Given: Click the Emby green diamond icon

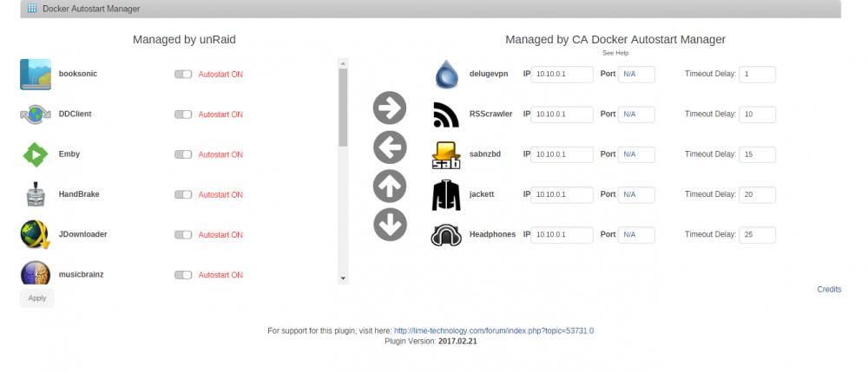Looking at the screenshot, I should point(36,154).
